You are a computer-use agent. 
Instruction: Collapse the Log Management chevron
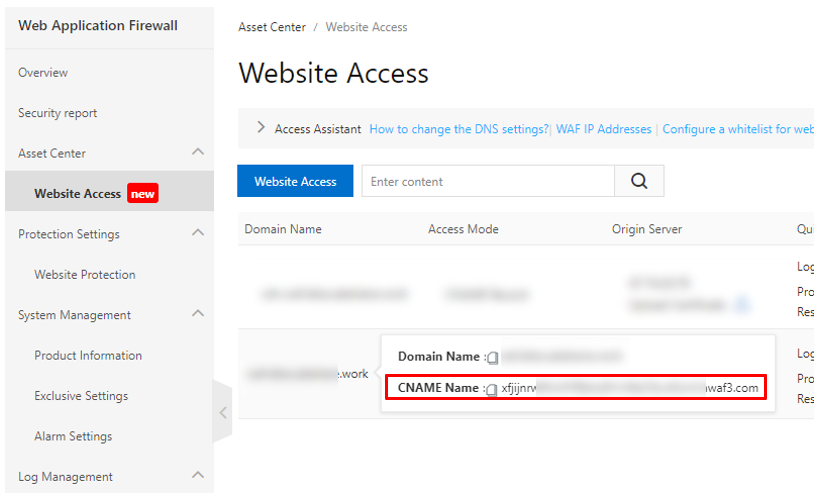[x=198, y=475]
